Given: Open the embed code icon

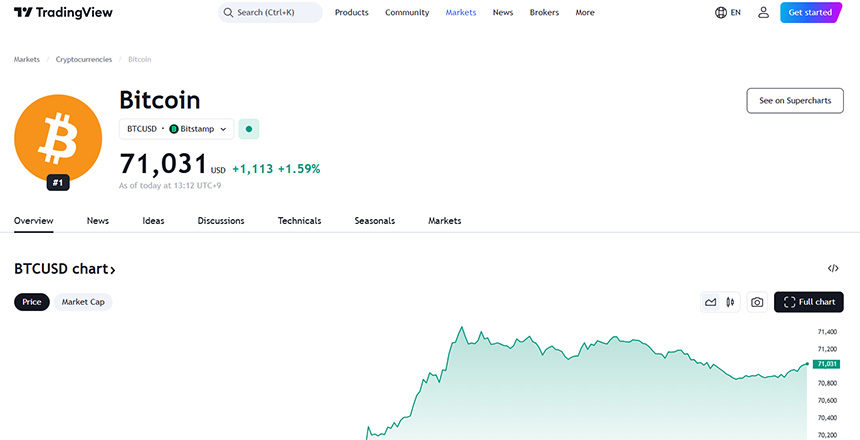Looking at the screenshot, I should pyautogui.click(x=833, y=268).
